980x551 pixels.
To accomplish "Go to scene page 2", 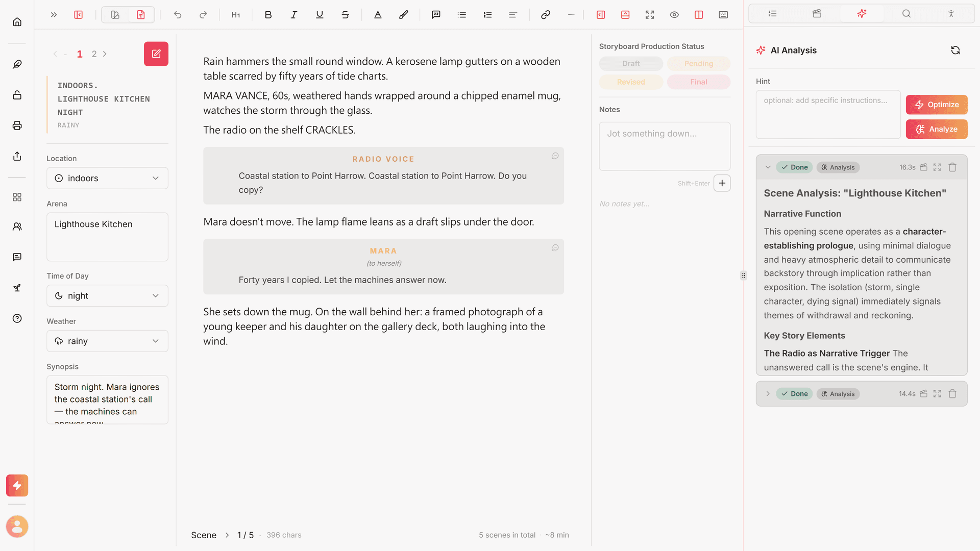I will click(x=94, y=54).
